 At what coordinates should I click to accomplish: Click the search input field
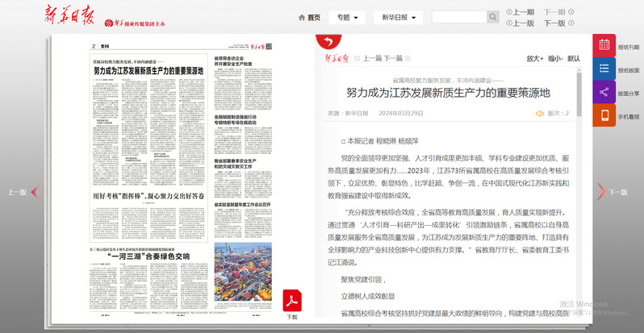[x=458, y=18]
